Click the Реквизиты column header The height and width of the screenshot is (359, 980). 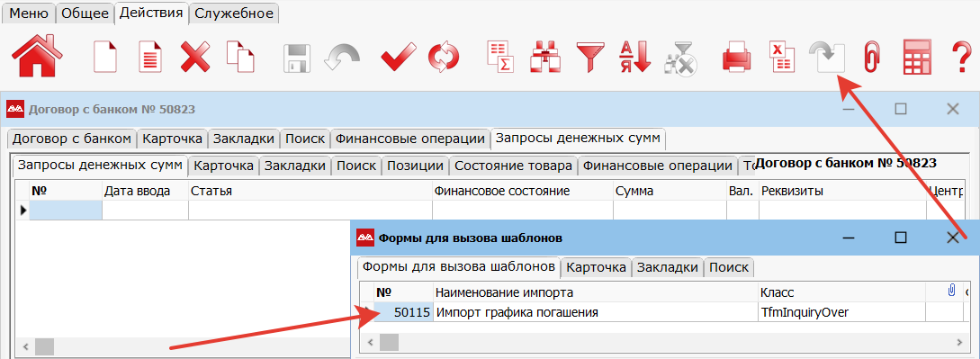[x=842, y=192]
